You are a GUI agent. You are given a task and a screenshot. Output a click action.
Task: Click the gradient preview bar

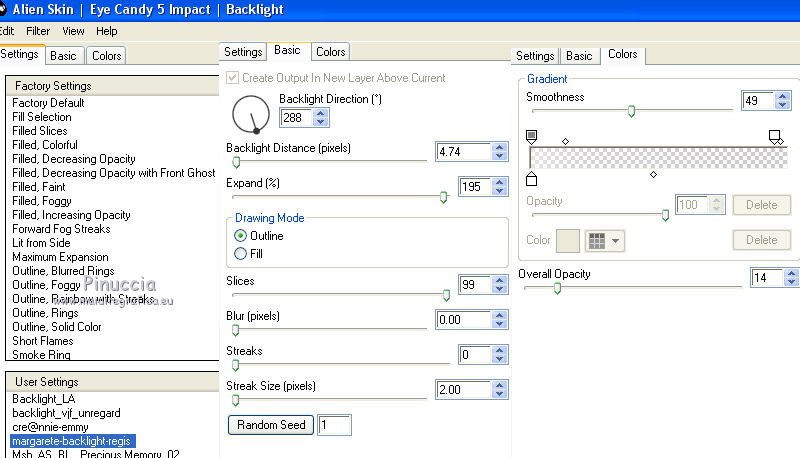point(658,158)
